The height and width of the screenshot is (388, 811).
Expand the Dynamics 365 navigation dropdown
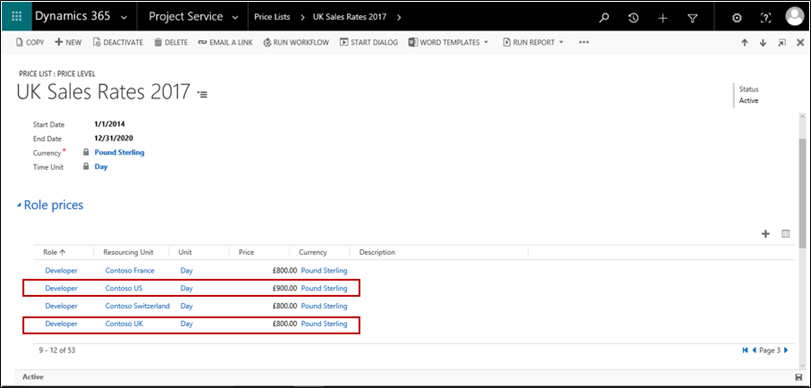point(124,18)
